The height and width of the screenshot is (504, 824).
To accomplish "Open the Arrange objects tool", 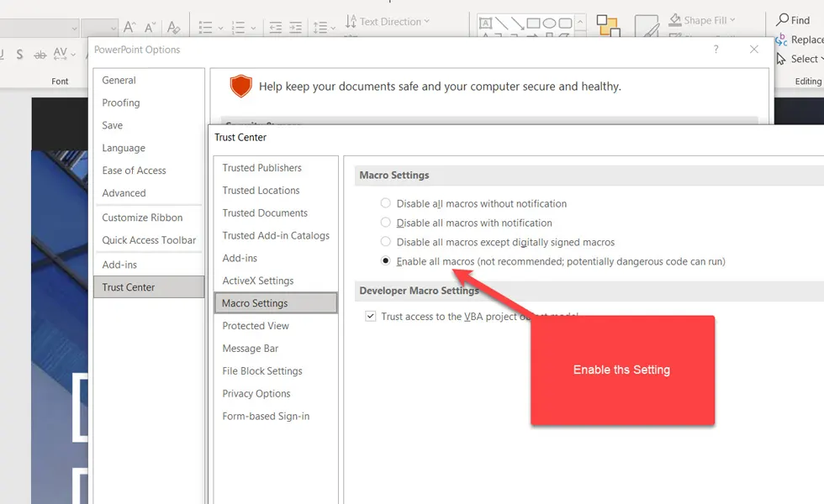I will (x=609, y=26).
